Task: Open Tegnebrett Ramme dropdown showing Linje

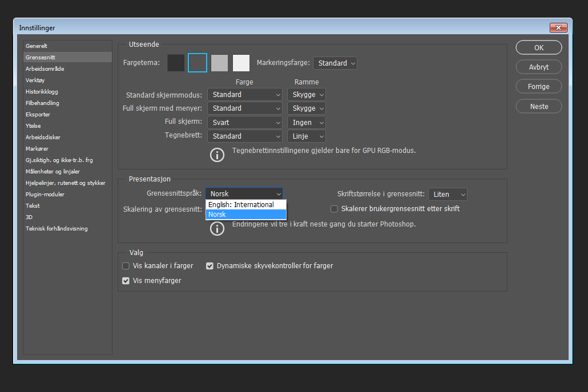Action: click(307, 136)
